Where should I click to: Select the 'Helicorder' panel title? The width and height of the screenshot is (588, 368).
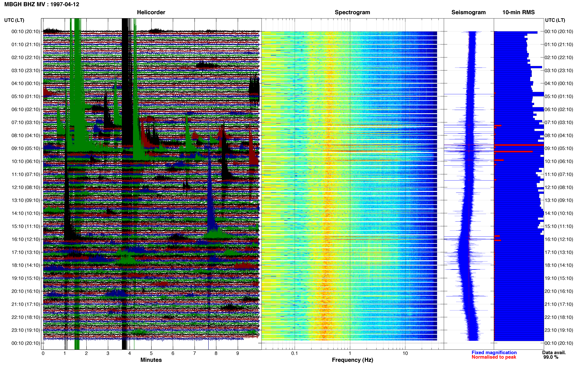151,12
